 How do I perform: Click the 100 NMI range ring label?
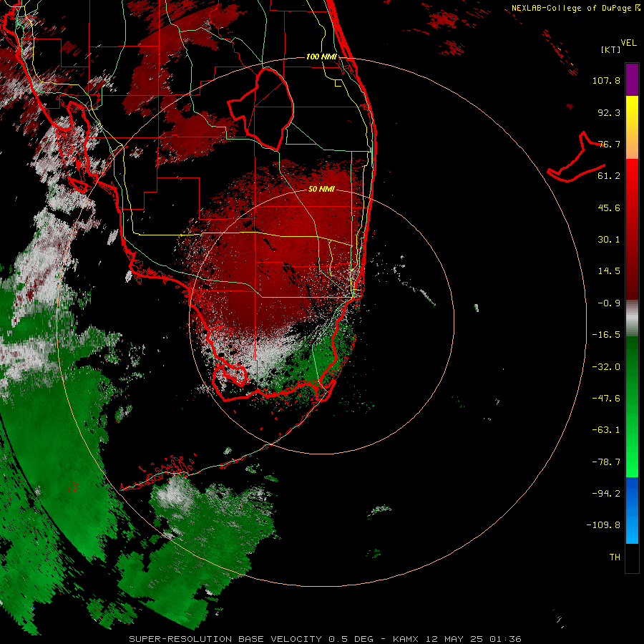[321, 57]
